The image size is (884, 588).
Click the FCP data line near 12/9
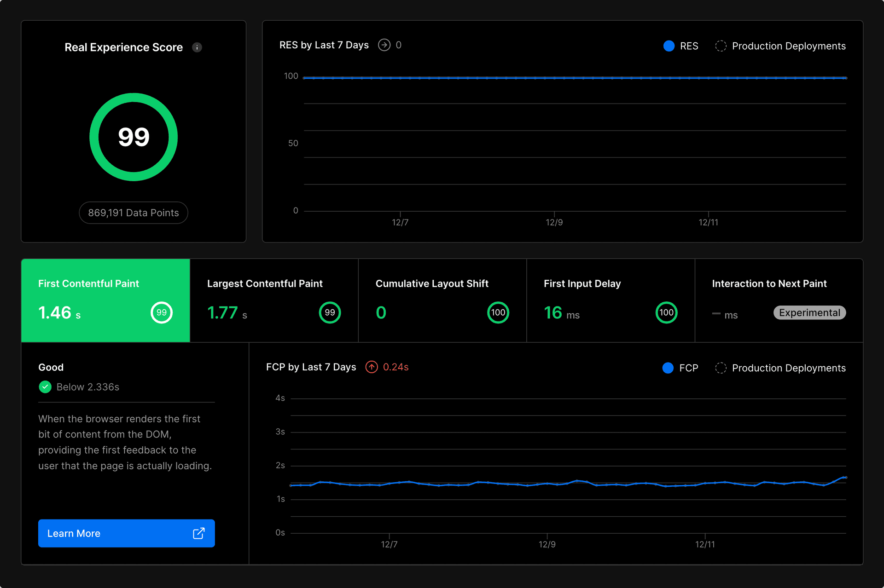coord(547,484)
